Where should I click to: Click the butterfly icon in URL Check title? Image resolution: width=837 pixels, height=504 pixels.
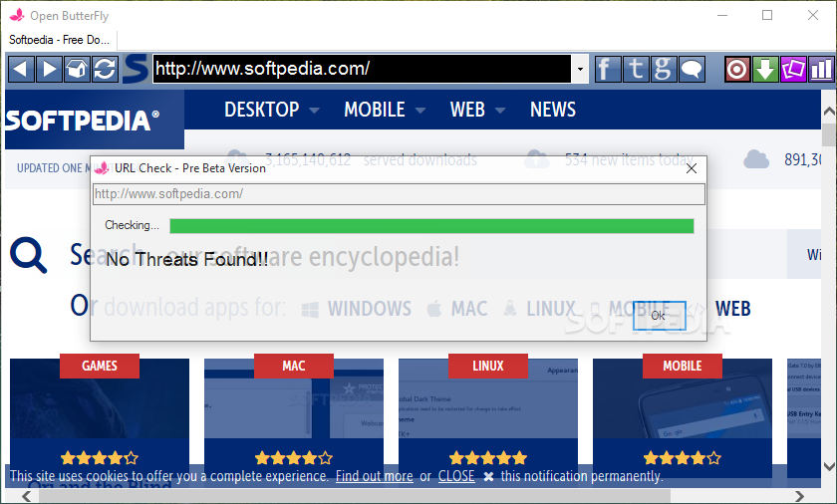[x=101, y=168]
